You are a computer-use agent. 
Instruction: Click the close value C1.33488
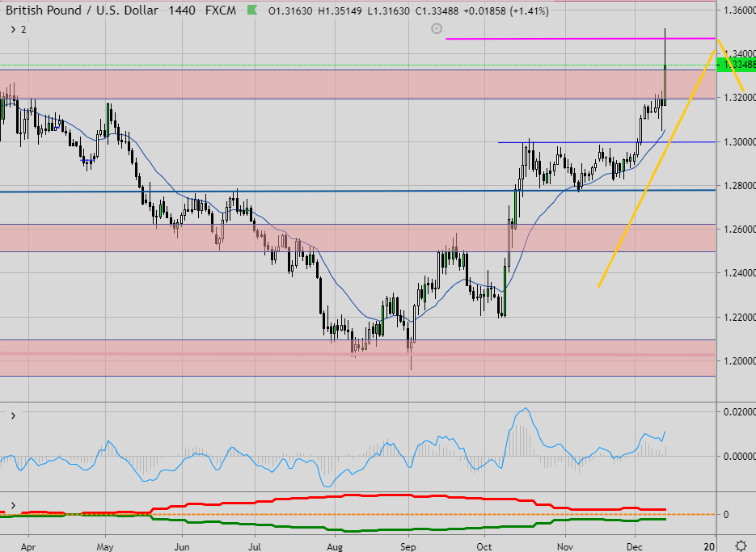437,11
